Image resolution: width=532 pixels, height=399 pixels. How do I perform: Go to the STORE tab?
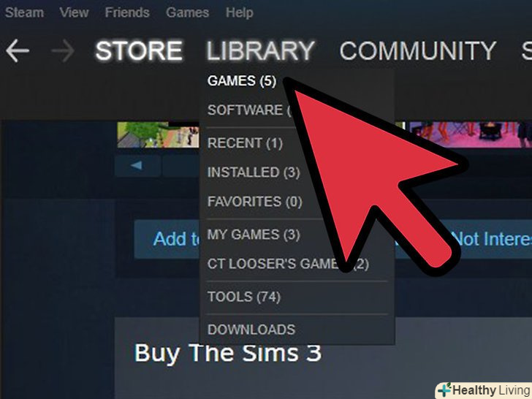click(139, 51)
